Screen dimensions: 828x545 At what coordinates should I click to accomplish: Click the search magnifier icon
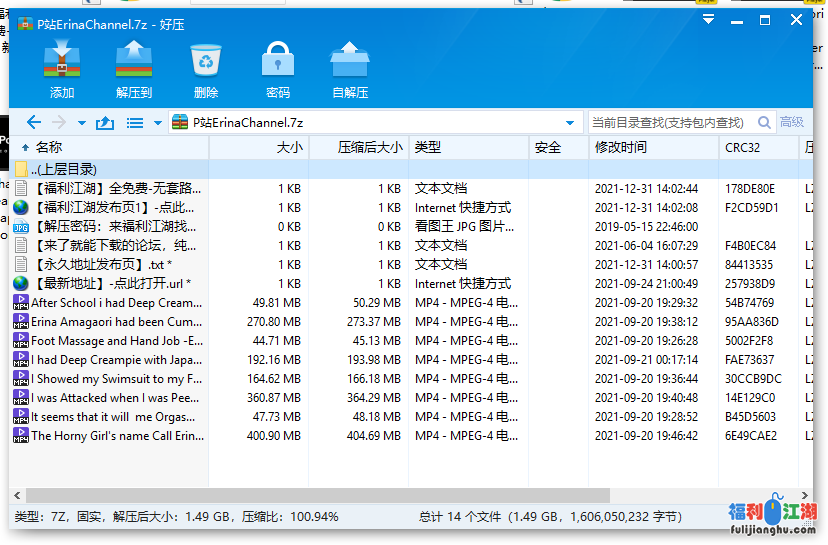pyautogui.click(x=765, y=122)
